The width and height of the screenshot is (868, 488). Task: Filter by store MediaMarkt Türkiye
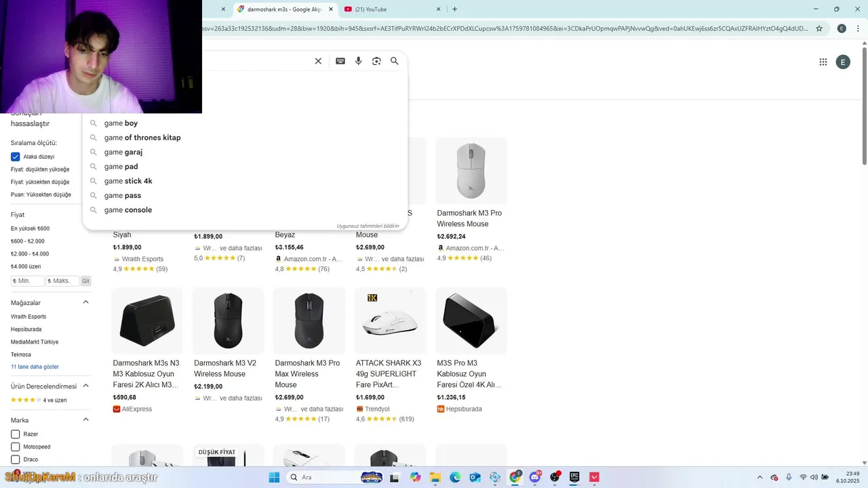click(x=35, y=342)
